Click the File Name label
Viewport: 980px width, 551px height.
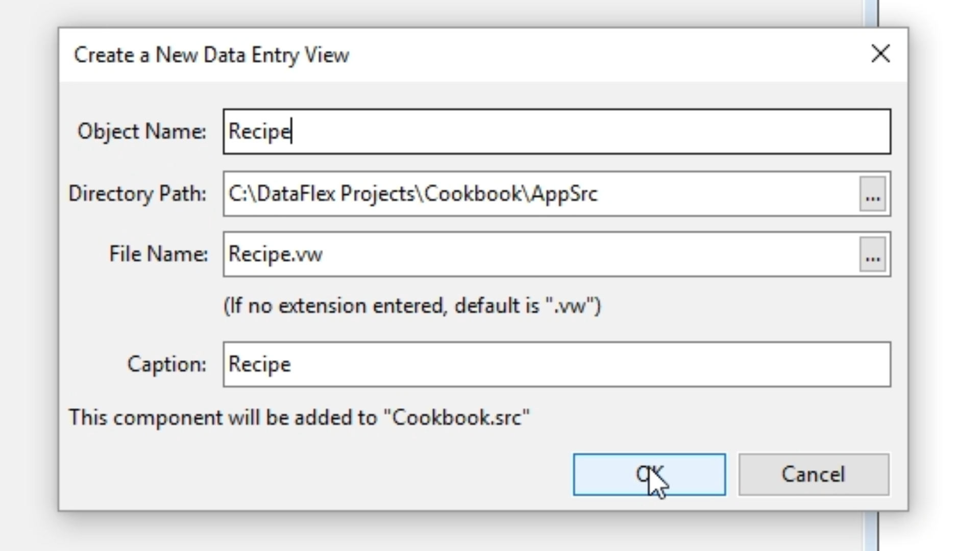158,254
